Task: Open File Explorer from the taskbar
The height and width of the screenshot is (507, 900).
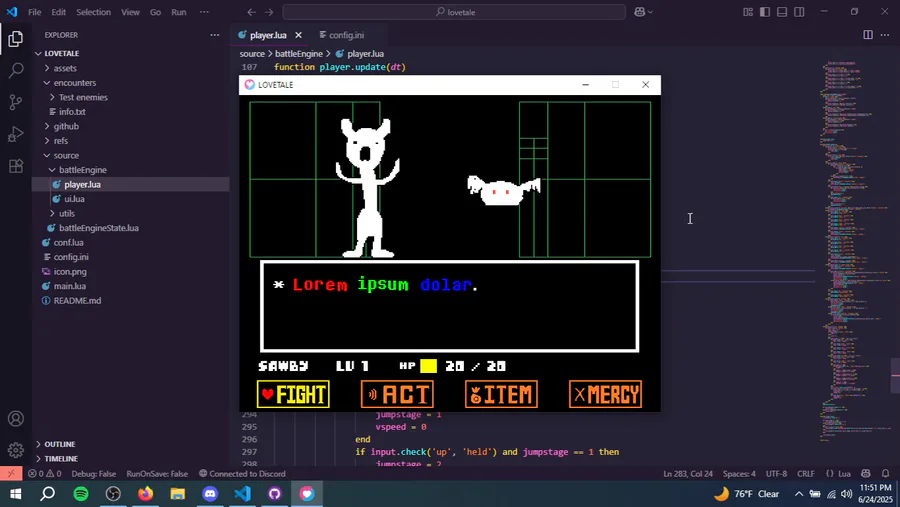Action: (177, 494)
